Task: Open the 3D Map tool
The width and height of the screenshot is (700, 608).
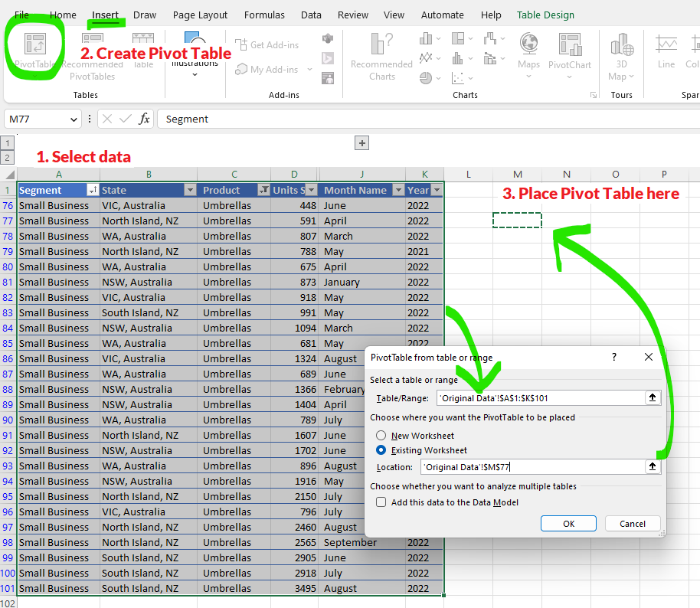Action: [620, 46]
